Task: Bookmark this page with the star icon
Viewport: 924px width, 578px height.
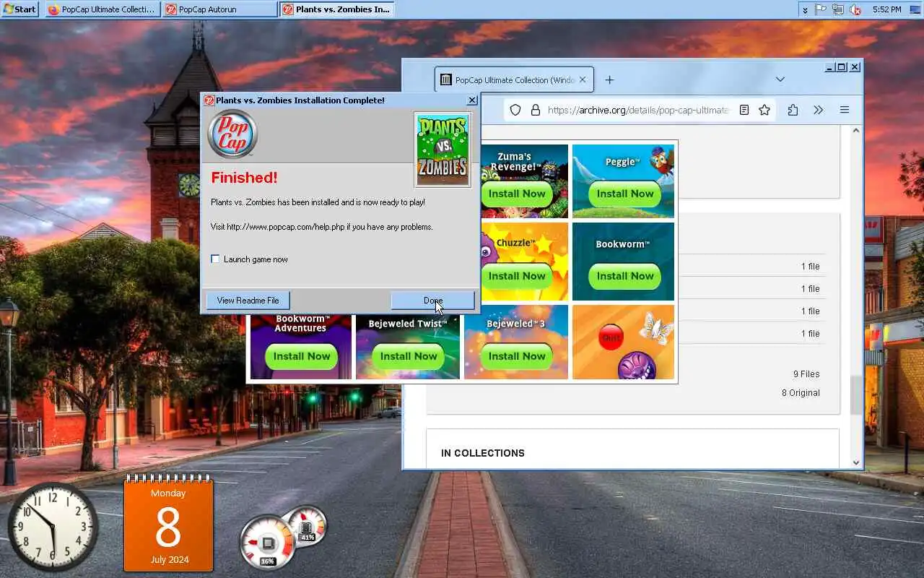Action: click(x=764, y=110)
